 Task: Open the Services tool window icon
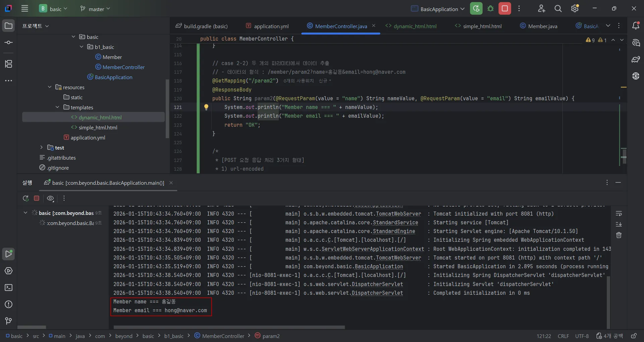click(9, 271)
